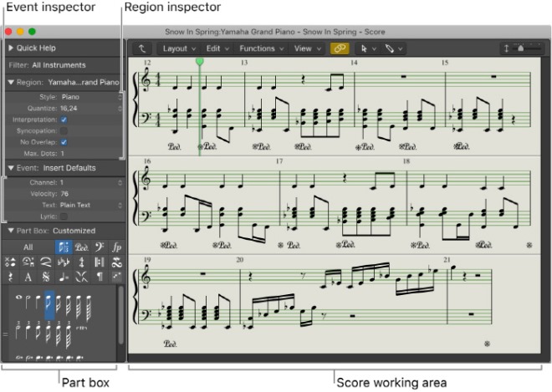Click the Part Box resize handle
The height and width of the screenshot is (392, 552).
click(5, 334)
